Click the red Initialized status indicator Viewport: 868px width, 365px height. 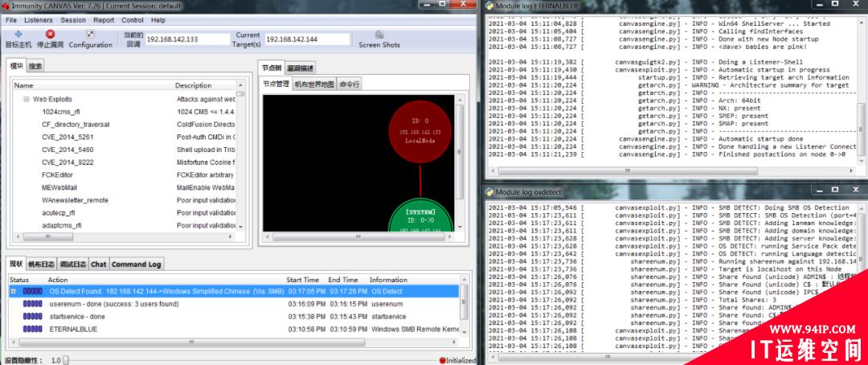[x=442, y=360]
